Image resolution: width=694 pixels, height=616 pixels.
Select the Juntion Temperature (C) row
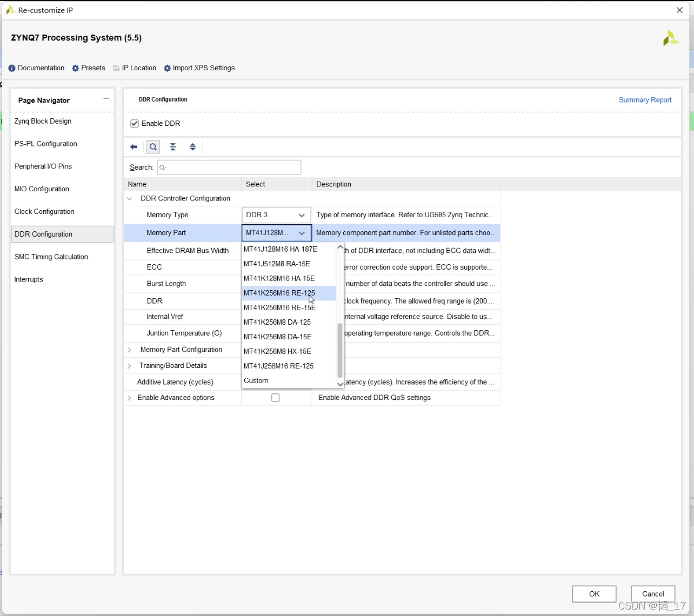(184, 333)
